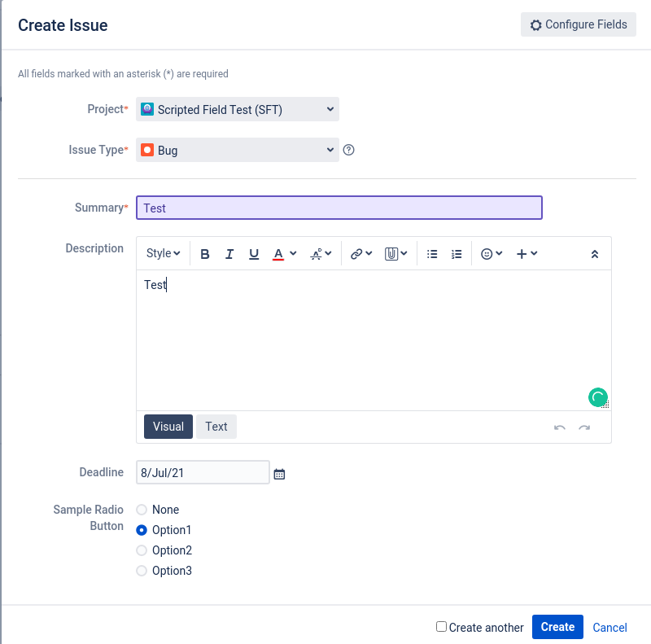651x644 pixels.
Task: Switch to the Text editor tab
Action: [x=216, y=427]
